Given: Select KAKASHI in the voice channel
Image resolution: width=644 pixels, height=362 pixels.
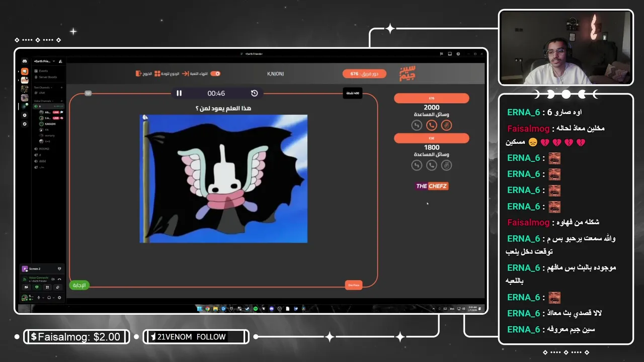Looking at the screenshot, I should [x=50, y=124].
